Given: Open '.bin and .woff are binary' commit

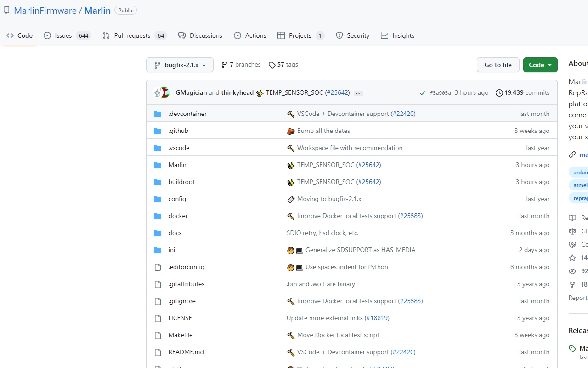Looking at the screenshot, I should click(321, 284).
